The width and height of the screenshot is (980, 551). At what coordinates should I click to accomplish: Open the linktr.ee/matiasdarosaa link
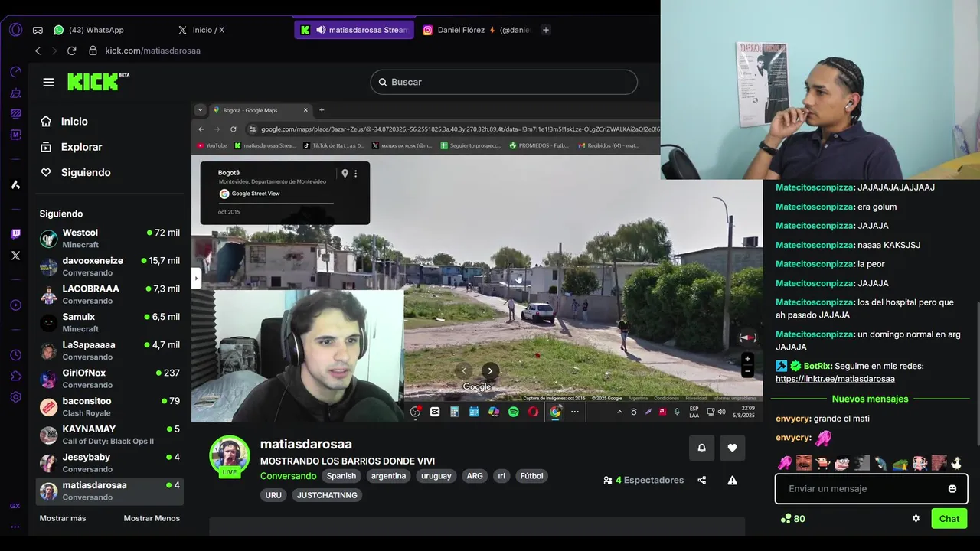coord(835,379)
